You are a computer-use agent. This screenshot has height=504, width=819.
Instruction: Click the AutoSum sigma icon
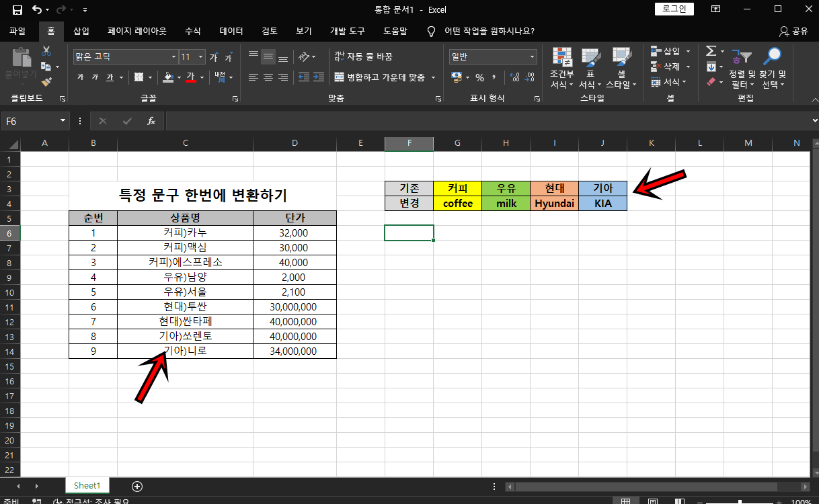coord(711,51)
